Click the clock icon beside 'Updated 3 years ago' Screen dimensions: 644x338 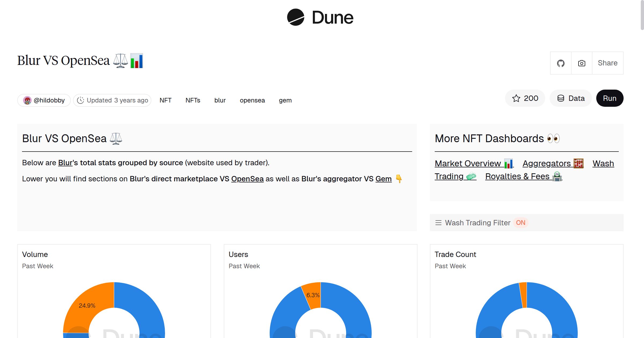click(81, 100)
